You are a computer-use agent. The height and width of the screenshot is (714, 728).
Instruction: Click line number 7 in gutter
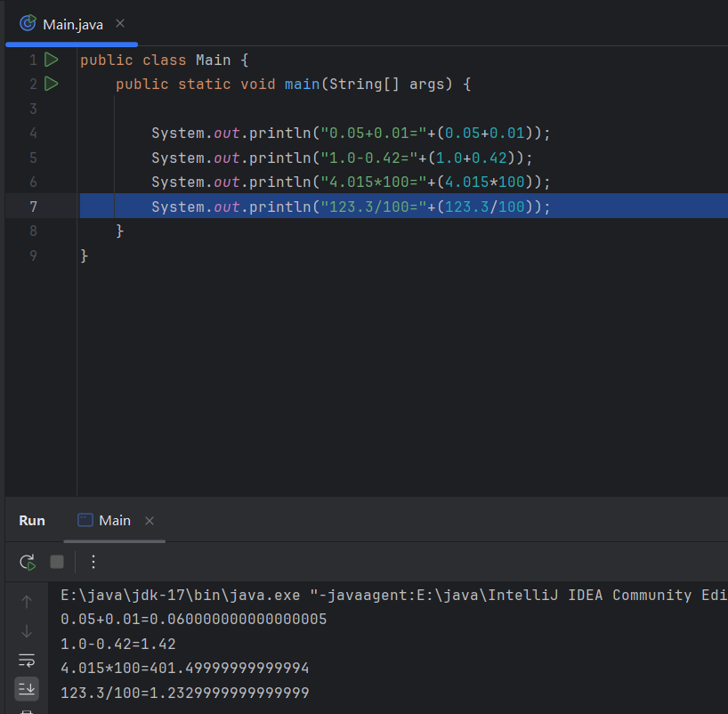click(x=34, y=206)
